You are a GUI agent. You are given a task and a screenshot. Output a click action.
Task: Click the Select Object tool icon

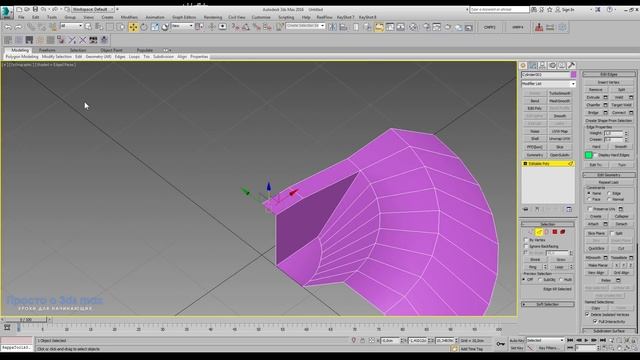click(88, 27)
